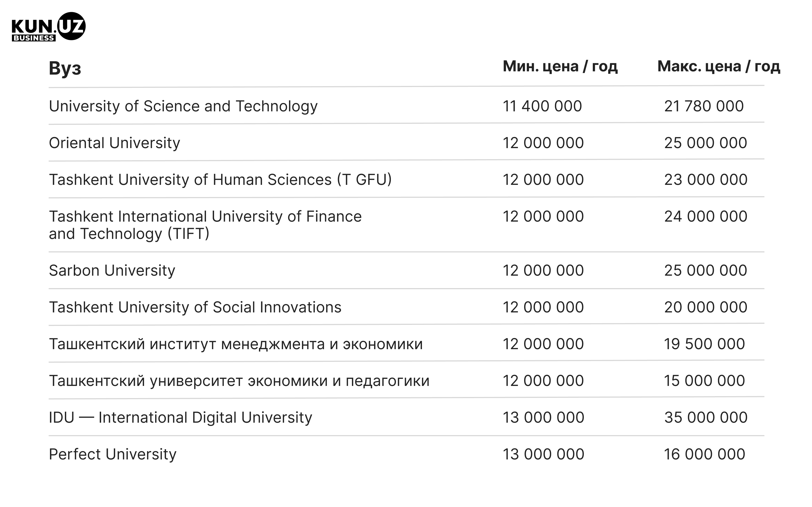
Task: Click the 16 000 000 price for Perfect University
Action: tap(704, 454)
